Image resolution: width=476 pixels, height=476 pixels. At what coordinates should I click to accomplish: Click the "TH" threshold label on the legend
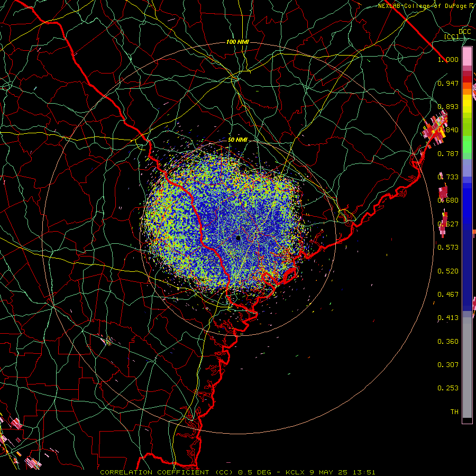[454, 412]
